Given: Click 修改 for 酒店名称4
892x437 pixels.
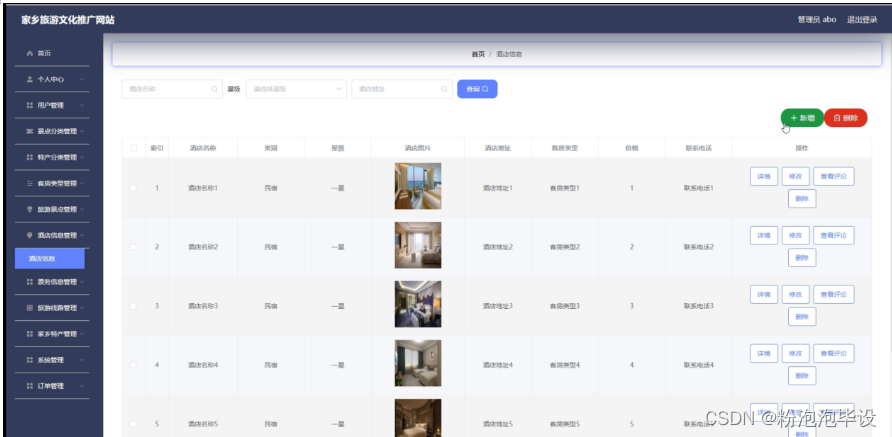Looking at the screenshot, I should (795, 353).
